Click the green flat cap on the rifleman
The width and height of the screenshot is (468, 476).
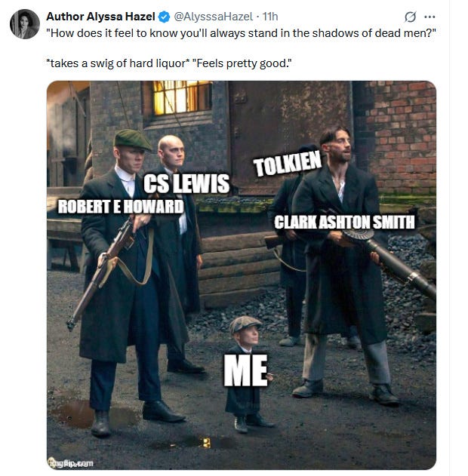[x=132, y=140]
